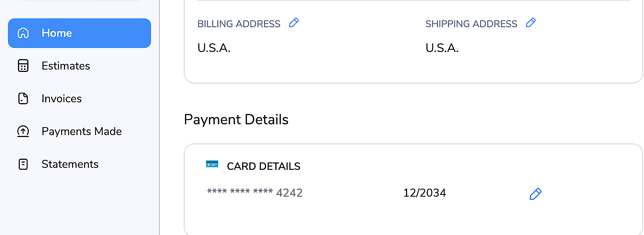The image size is (644, 235).
Task: Edit the billing address U.S.A. entry
Action: (213, 48)
